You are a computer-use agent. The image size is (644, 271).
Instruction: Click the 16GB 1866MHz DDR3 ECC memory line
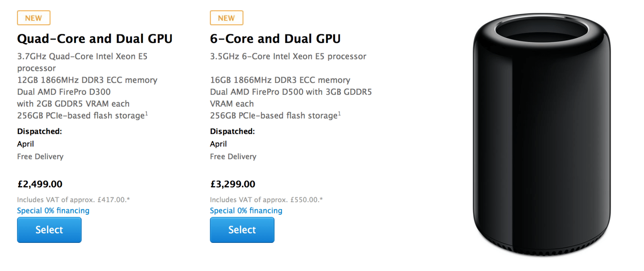point(280,80)
